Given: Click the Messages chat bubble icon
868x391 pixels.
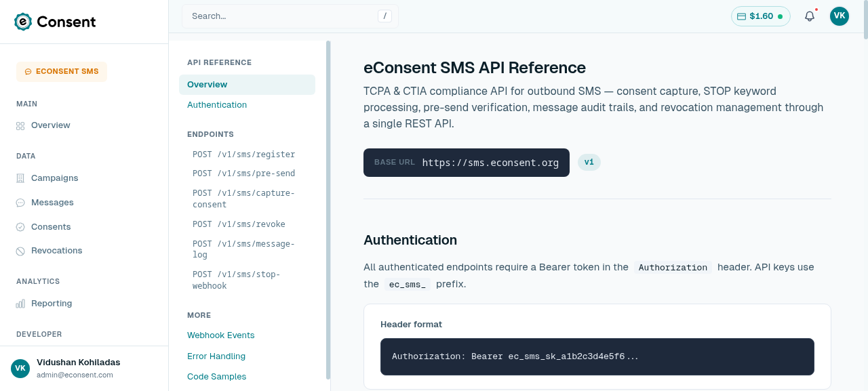Looking at the screenshot, I should tap(20, 202).
